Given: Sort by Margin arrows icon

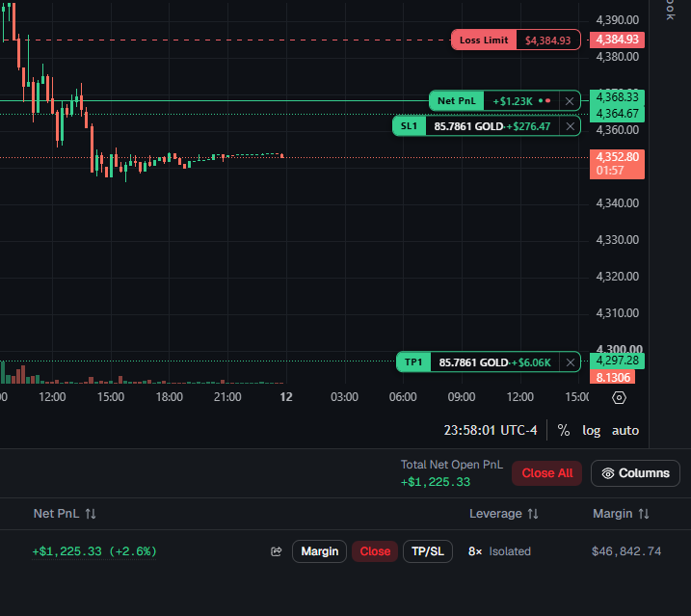Looking at the screenshot, I should (644, 514).
